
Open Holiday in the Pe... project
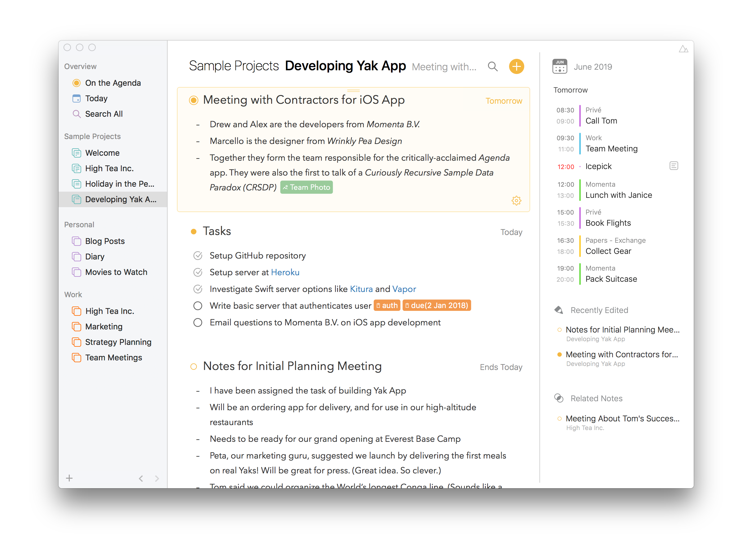pyautogui.click(x=113, y=184)
